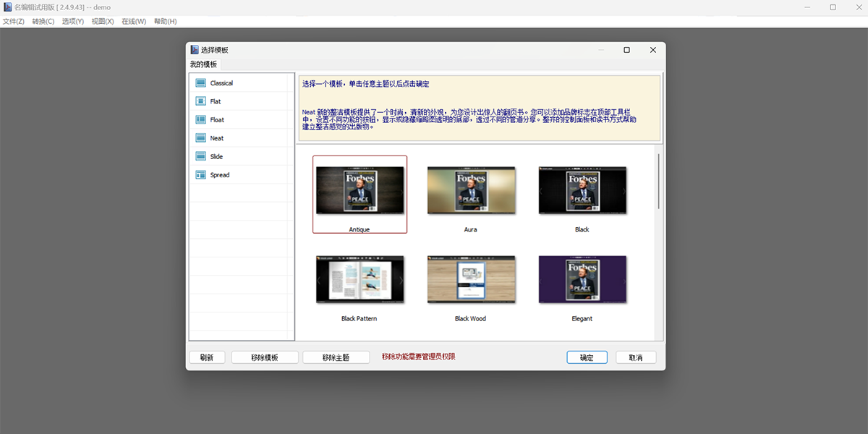Open the 文件(Z) menu
Image resolution: width=868 pixels, height=434 pixels.
pos(13,22)
